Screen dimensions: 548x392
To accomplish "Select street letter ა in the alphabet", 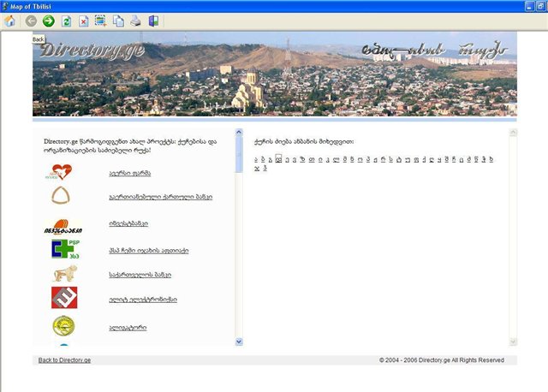I will tap(256, 160).
